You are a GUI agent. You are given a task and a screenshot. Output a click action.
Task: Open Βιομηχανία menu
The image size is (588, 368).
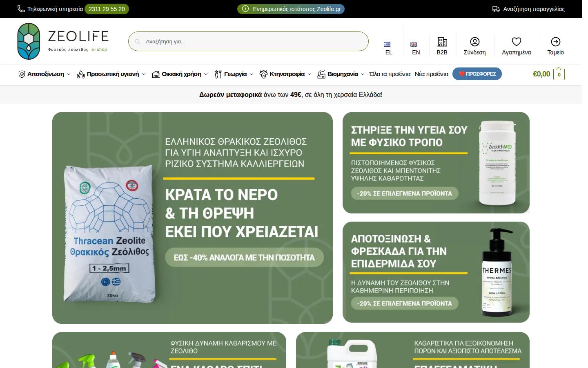click(x=343, y=74)
